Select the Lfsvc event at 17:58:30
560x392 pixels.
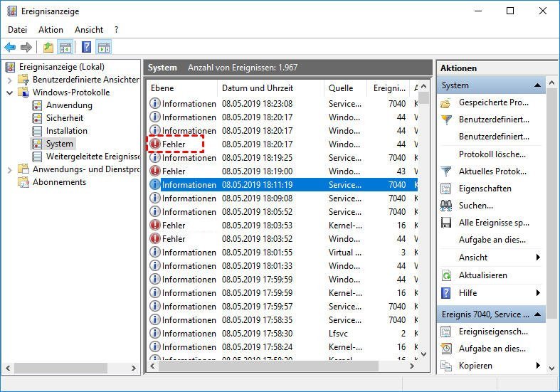pyautogui.click(x=282, y=334)
